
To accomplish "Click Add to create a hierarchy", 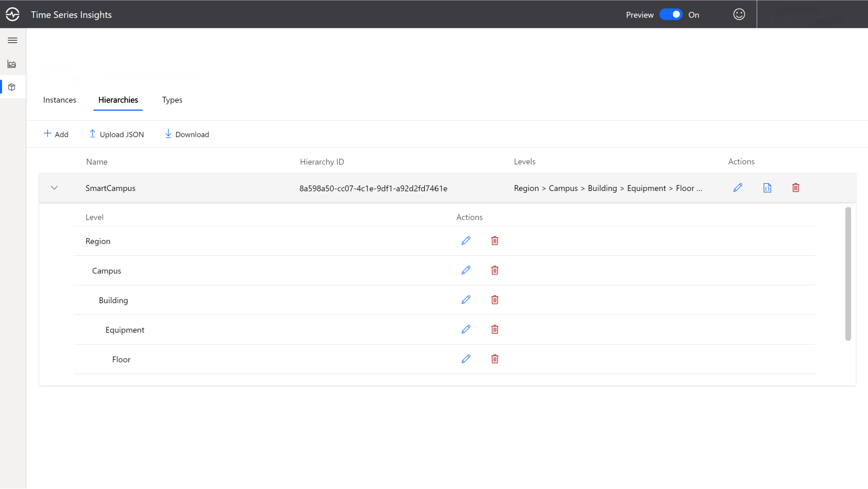I will coord(56,134).
